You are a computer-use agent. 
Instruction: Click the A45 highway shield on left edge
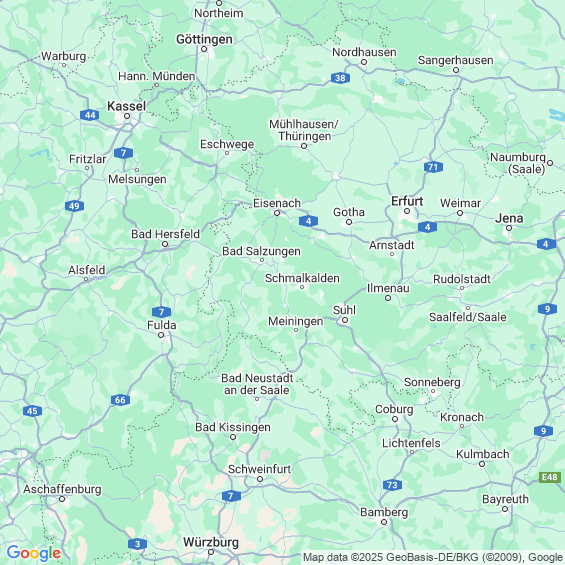pos(32,411)
